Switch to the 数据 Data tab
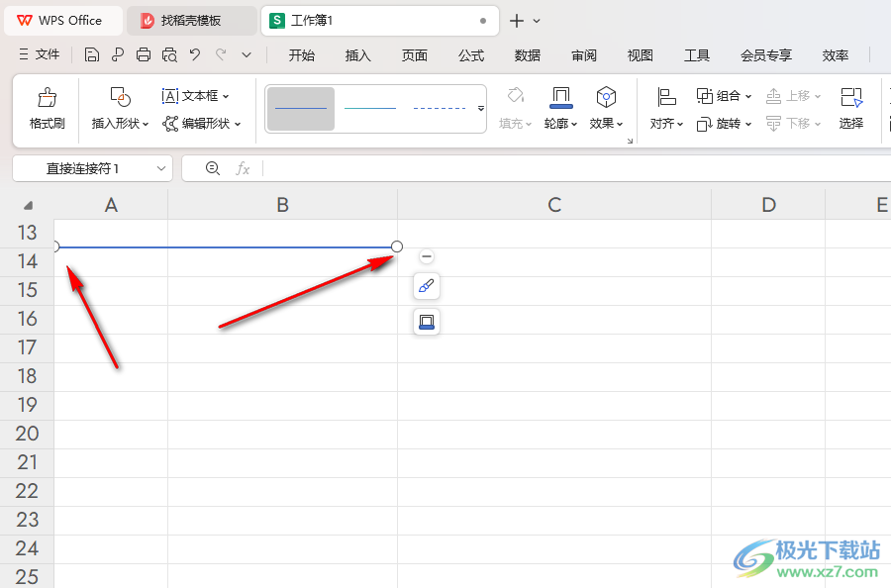This screenshot has width=891, height=588. [528, 55]
